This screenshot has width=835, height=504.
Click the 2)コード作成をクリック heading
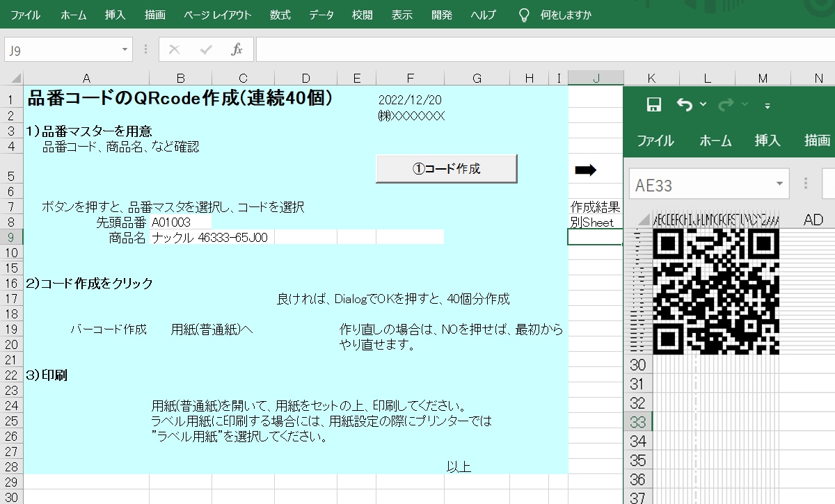pos(89,283)
